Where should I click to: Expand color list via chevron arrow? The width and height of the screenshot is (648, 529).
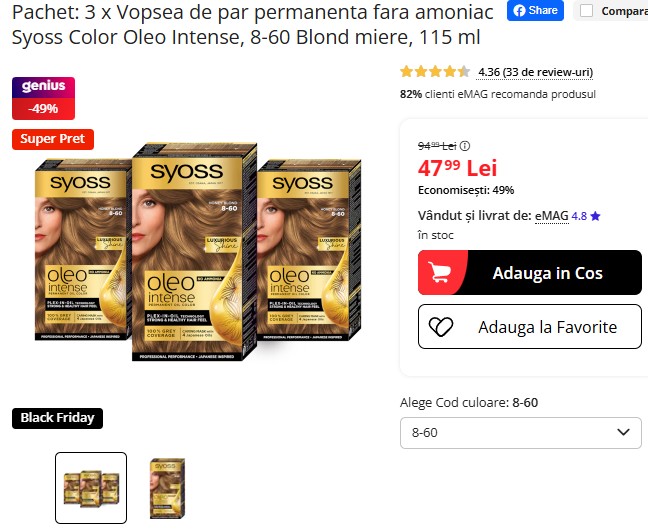(x=623, y=432)
